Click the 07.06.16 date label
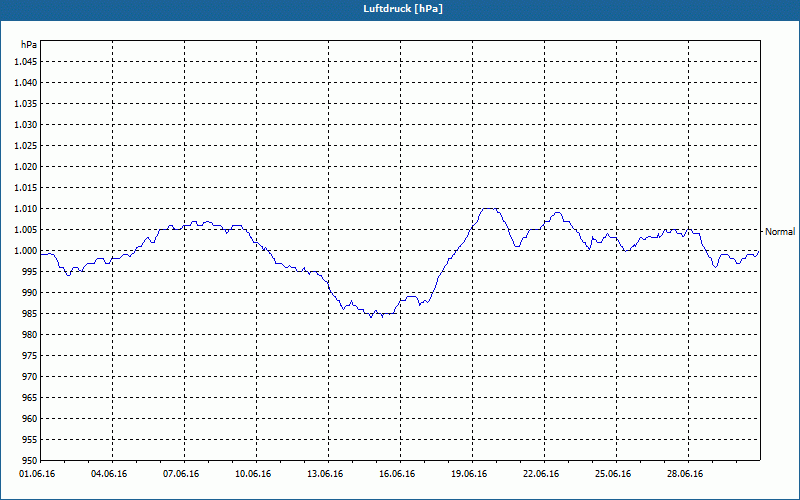 point(181,474)
